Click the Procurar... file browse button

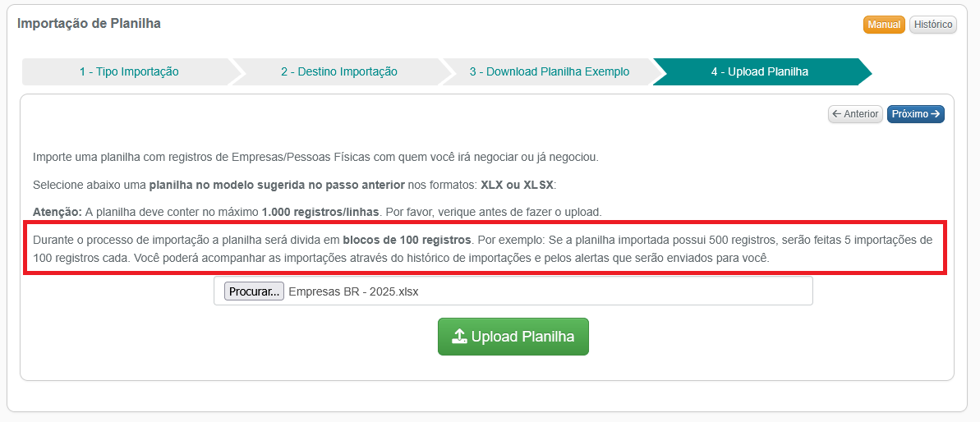(x=255, y=291)
